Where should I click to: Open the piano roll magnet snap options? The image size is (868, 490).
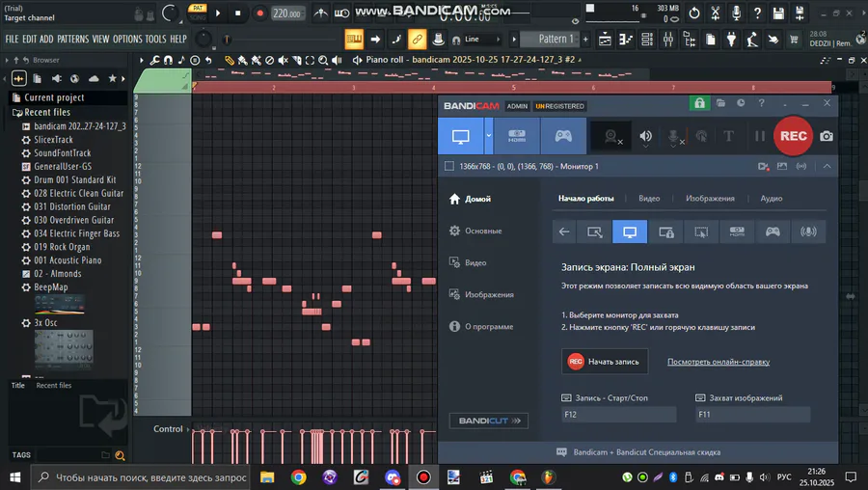click(x=168, y=60)
